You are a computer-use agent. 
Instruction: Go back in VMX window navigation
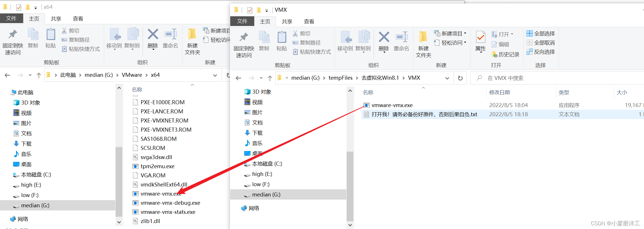tap(238, 78)
